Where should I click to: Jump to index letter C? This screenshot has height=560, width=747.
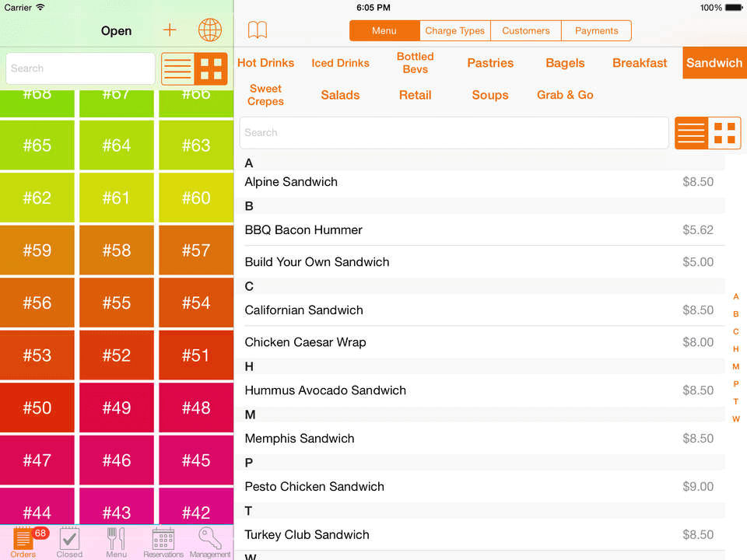[x=736, y=331]
